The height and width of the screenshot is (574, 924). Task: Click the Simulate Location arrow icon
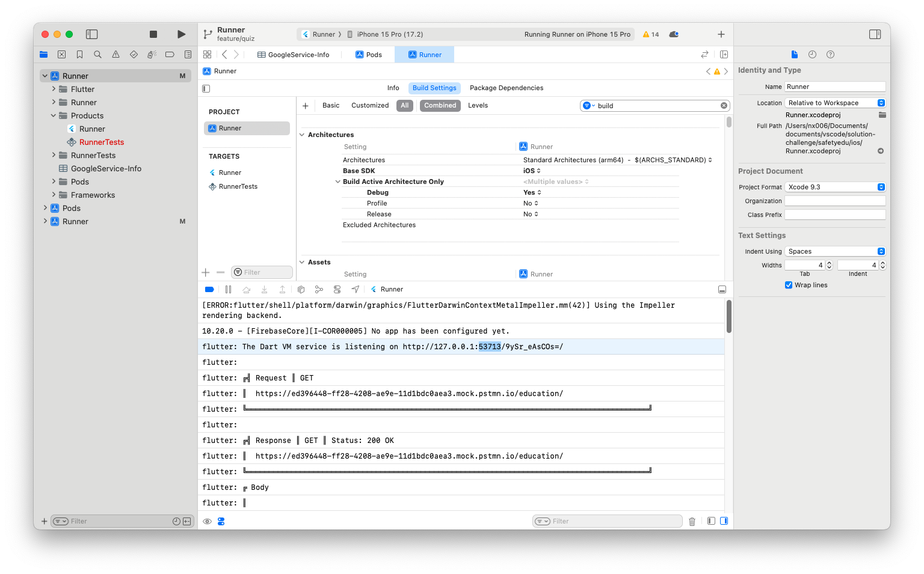(355, 289)
